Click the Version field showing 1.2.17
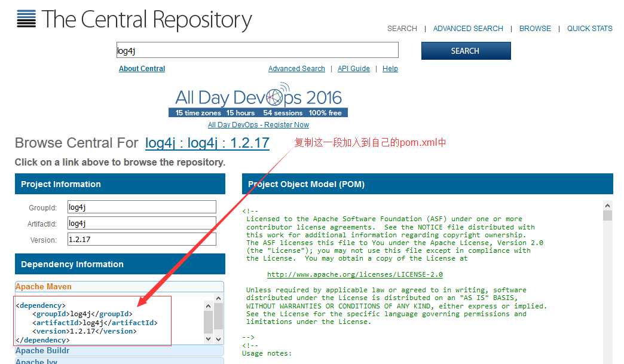The width and height of the screenshot is (624, 364). (142, 240)
